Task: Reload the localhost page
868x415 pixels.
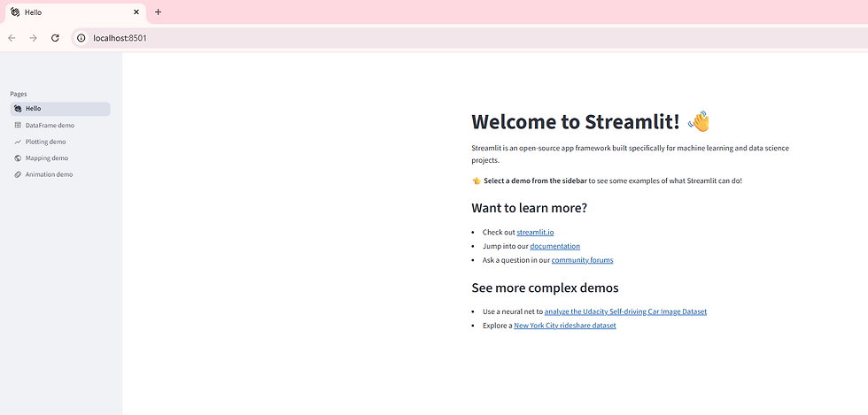Action: point(55,38)
